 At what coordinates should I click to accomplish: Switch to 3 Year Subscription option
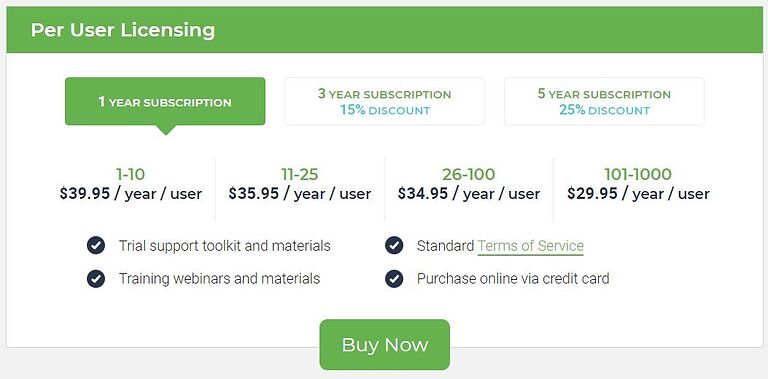(384, 101)
